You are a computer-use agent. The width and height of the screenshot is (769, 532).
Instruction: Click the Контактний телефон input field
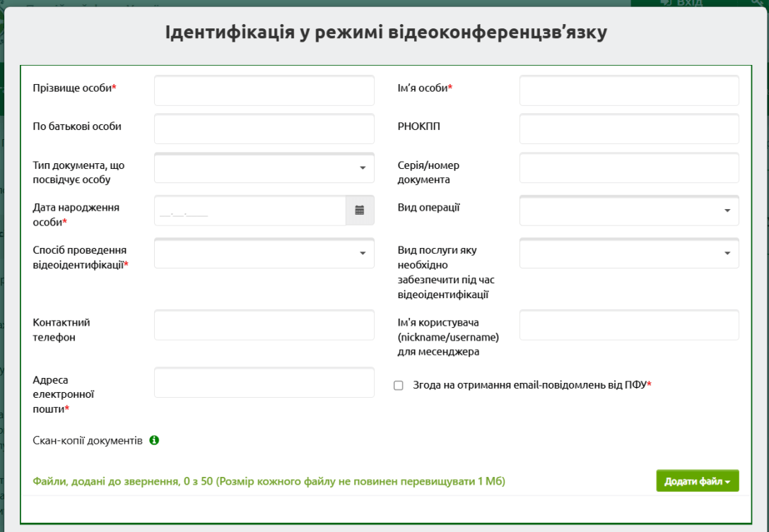tap(264, 324)
